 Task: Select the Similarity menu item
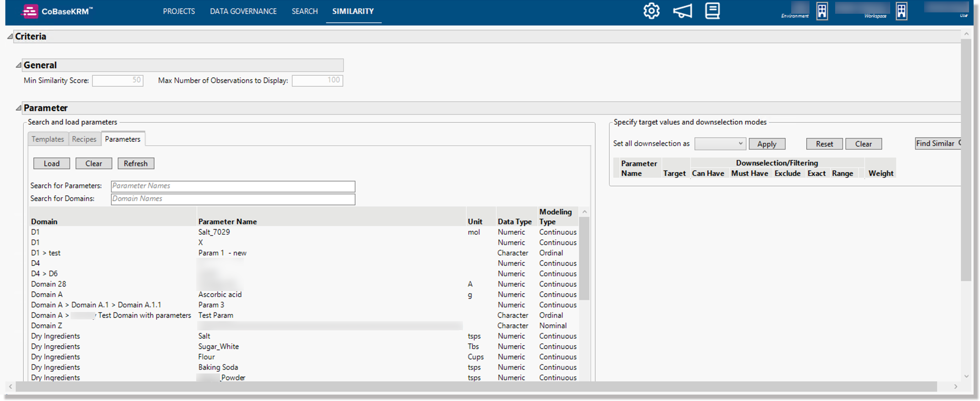tap(353, 11)
